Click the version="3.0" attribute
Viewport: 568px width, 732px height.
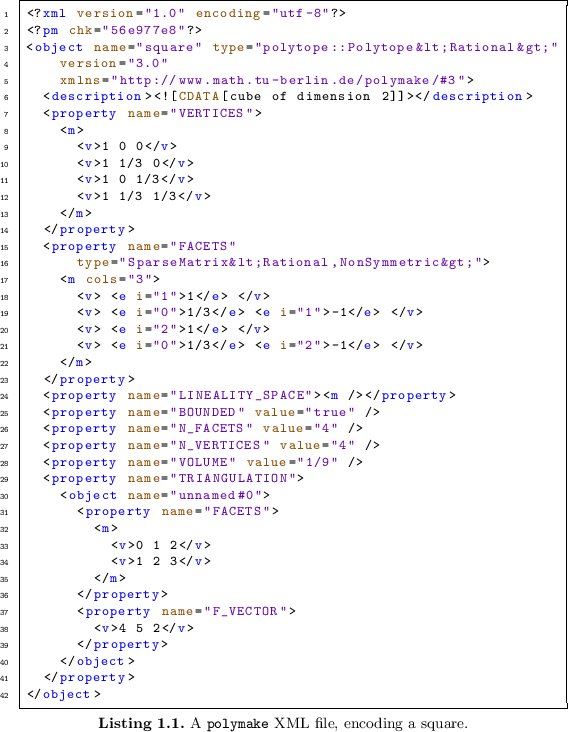pos(113,63)
